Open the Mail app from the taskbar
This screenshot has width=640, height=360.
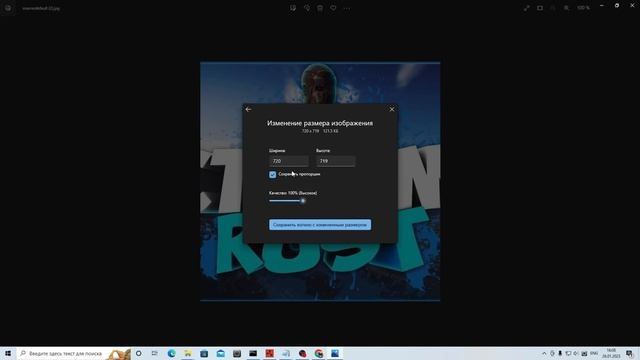click(220, 353)
